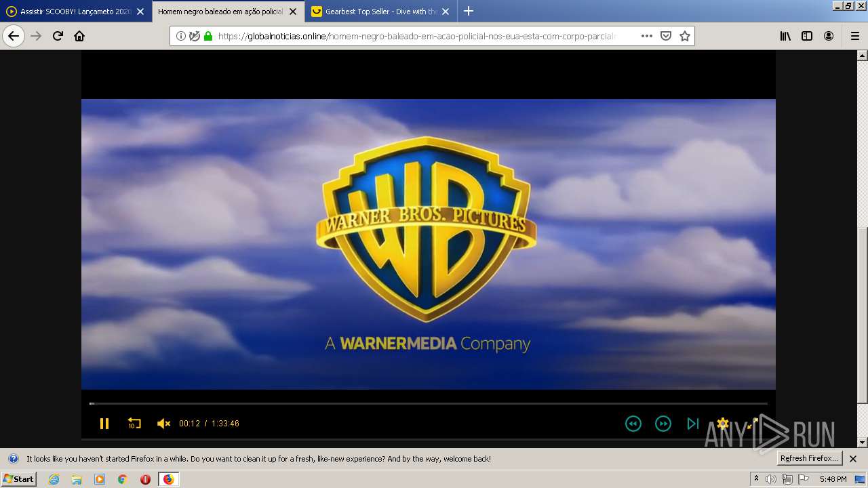Viewport: 868px width, 488px height.
Task: Go to the Firefox home page
Action: pyautogui.click(x=79, y=36)
